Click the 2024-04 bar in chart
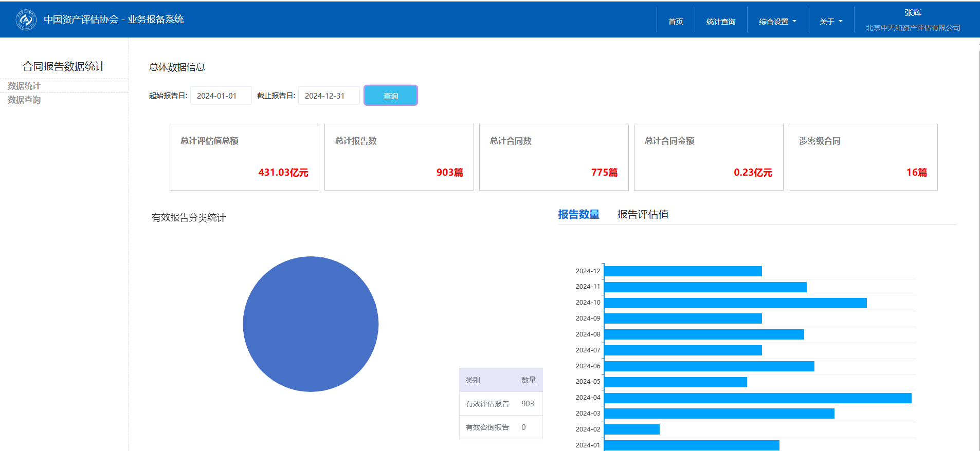Viewport: 980px width, 451px height. click(757, 398)
